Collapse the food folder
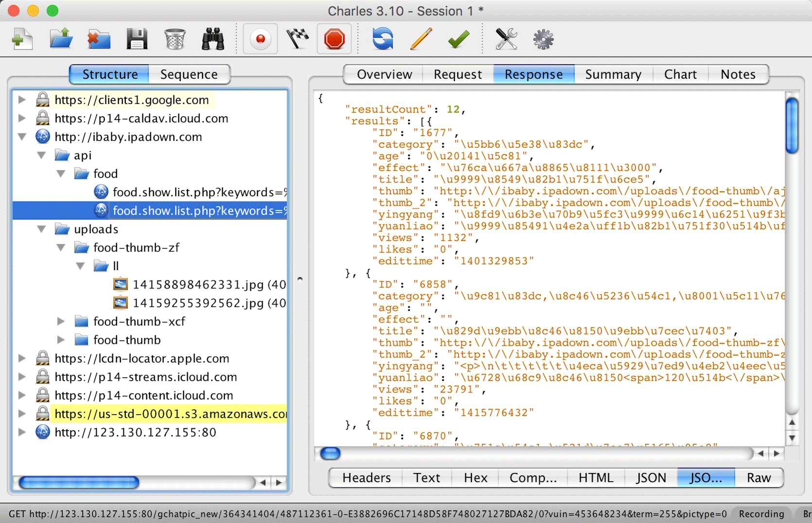The image size is (812, 523). pyautogui.click(x=61, y=174)
